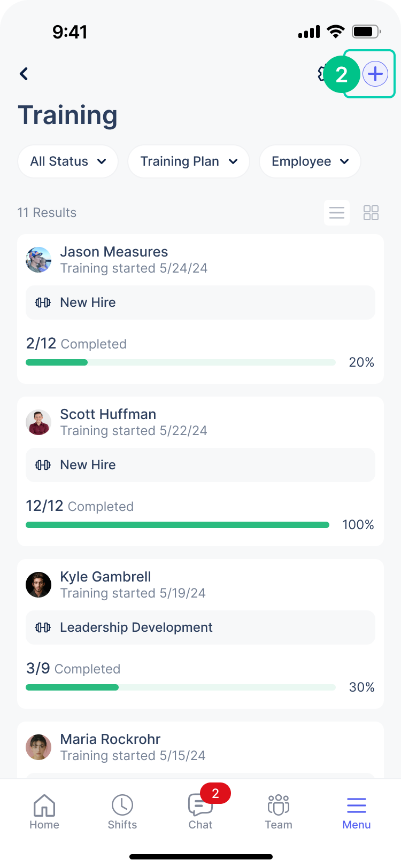The image size is (401, 868).
Task: Open the Shifts tab
Action: coord(122,811)
